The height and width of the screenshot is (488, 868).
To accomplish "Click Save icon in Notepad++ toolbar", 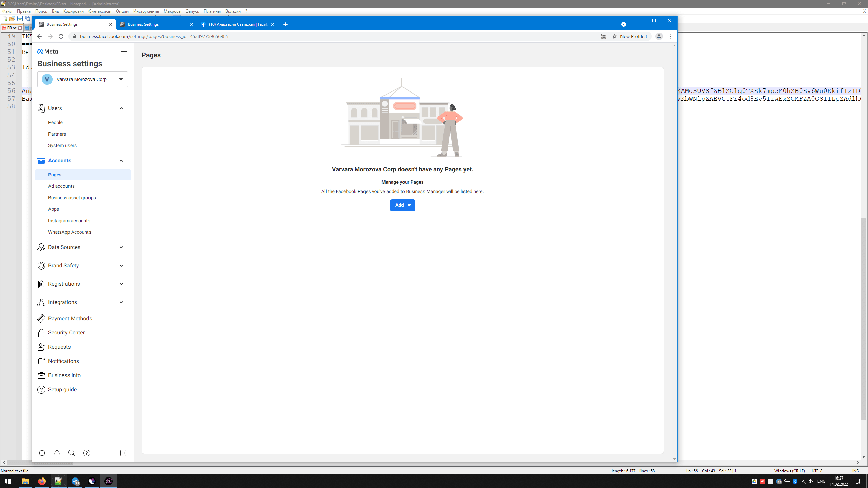I will [20, 18].
